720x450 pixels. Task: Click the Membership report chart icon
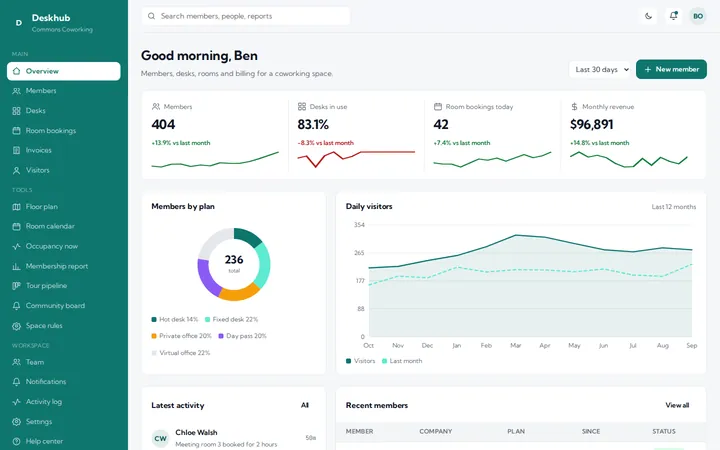17,266
